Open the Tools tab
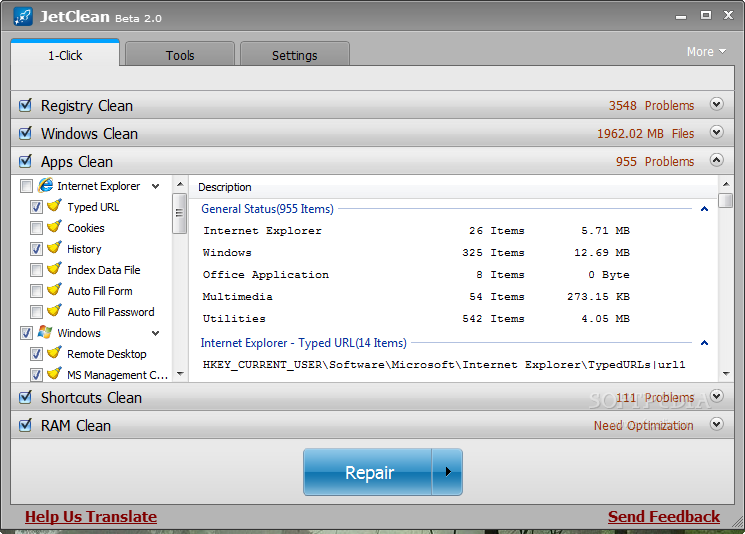This screenshot has height=534, width=745. pyautogui.click(x=180, y=54)
